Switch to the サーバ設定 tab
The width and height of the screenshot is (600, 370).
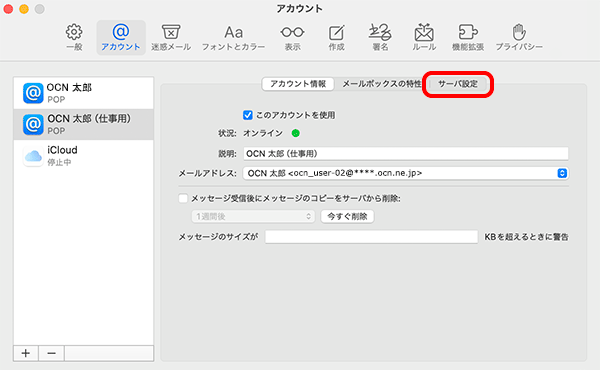[x=458, y=84]
